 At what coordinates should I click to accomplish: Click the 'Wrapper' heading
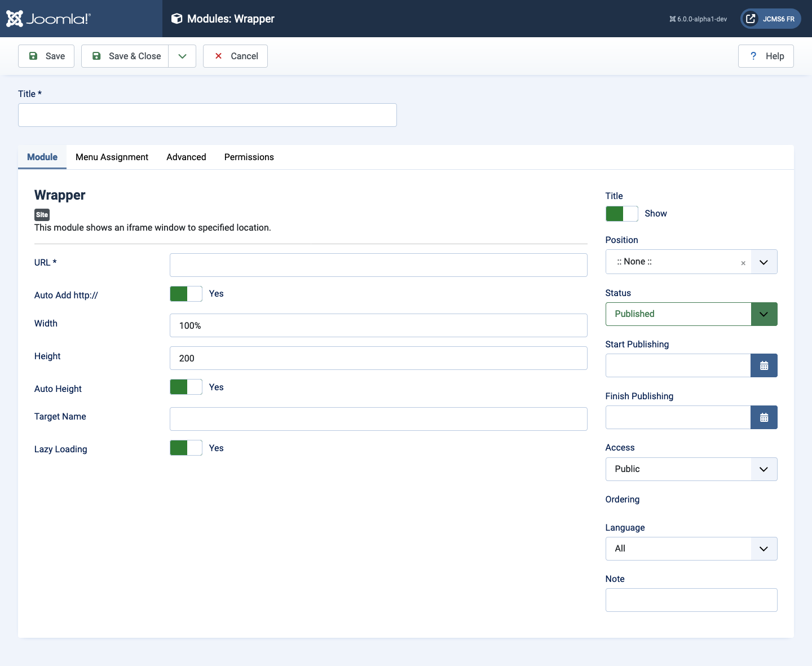point(60,195)
